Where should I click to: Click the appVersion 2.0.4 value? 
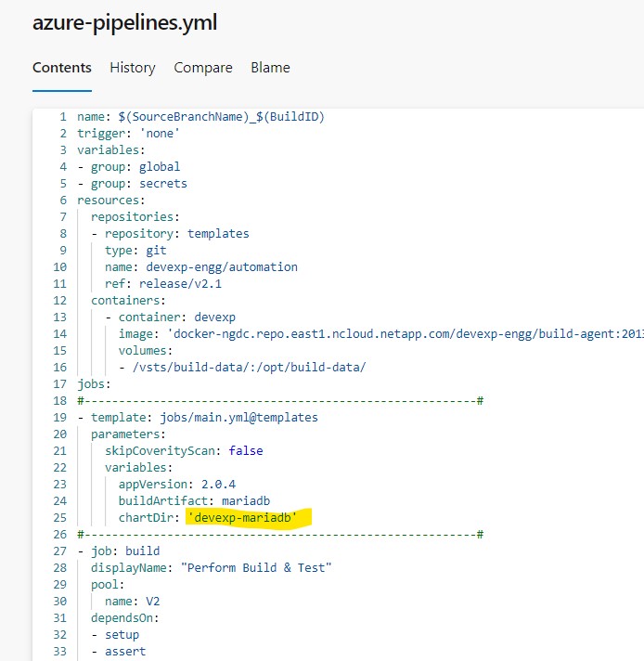(x=218, y=484)
